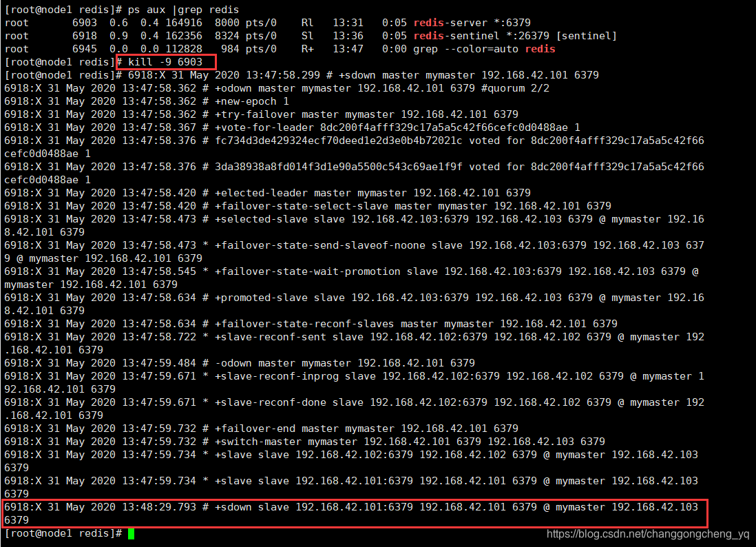Viewport: 756px width, 547px height.
Task: Click the +promoted-slave slave log line
Action: [355, 303]
